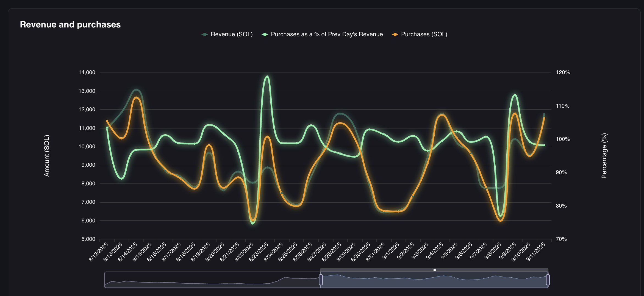Click the light green percentage legend marker

pyautogui.click(x=265, y=34)
